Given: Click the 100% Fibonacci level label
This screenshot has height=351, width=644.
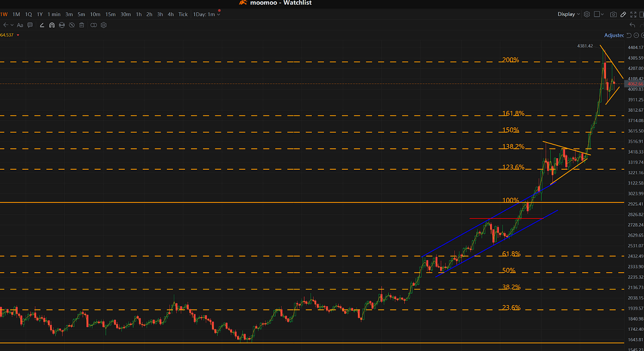Looking at the screenshot, I should tap(510, 200).
